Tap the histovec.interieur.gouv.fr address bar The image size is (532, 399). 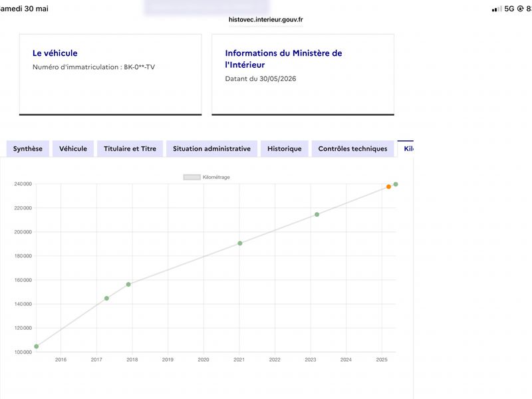265,20
